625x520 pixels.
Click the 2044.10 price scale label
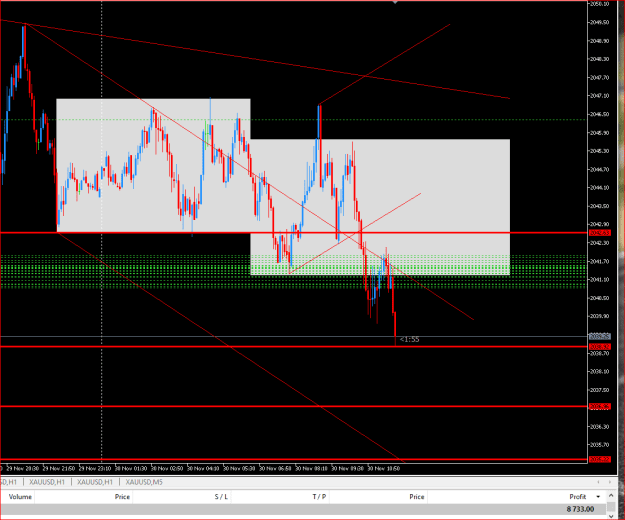pos(599,188)
